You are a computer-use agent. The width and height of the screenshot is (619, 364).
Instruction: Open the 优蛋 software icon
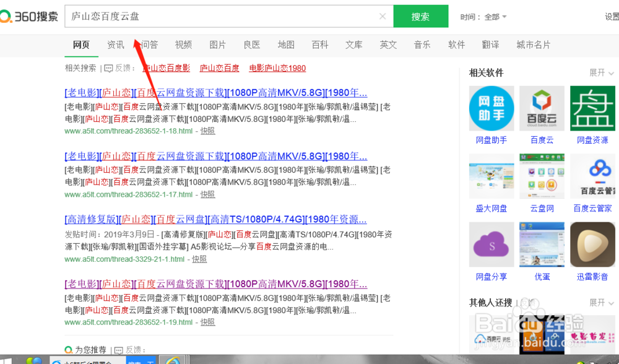(542, 245)
